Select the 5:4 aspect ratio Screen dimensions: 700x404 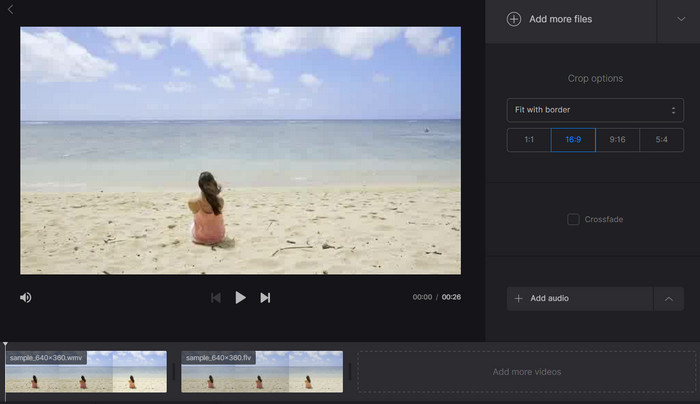[x=662, y=140]
